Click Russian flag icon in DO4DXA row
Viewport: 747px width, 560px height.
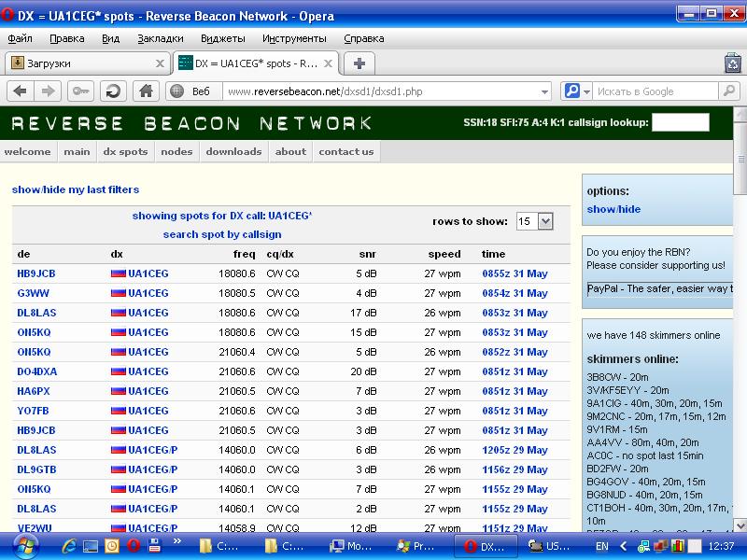pyautogui.click(x=119, y=371)
